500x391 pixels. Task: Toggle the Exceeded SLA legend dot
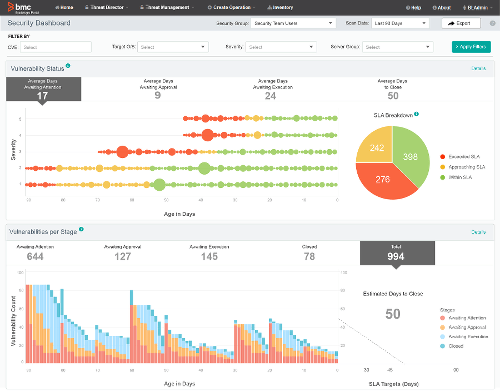tap(443, 157)
